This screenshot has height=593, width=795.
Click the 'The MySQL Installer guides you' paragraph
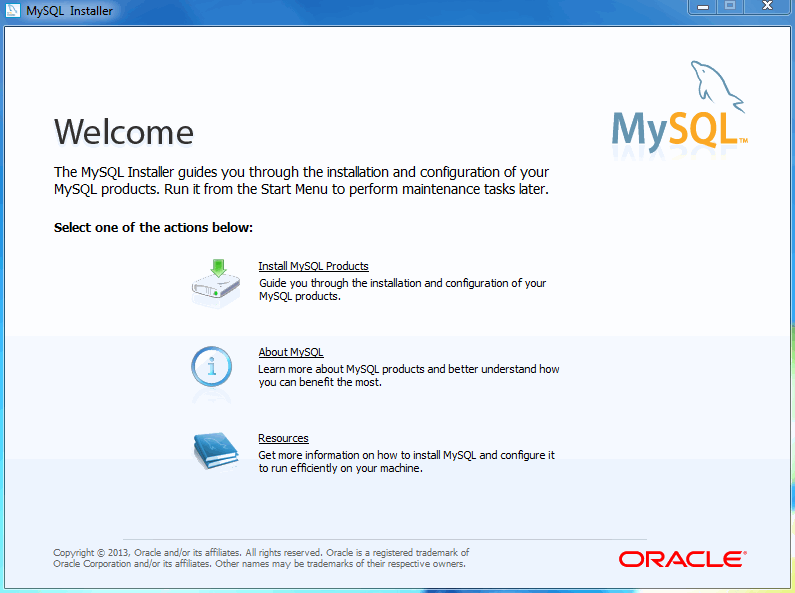[x=302, y=180]
